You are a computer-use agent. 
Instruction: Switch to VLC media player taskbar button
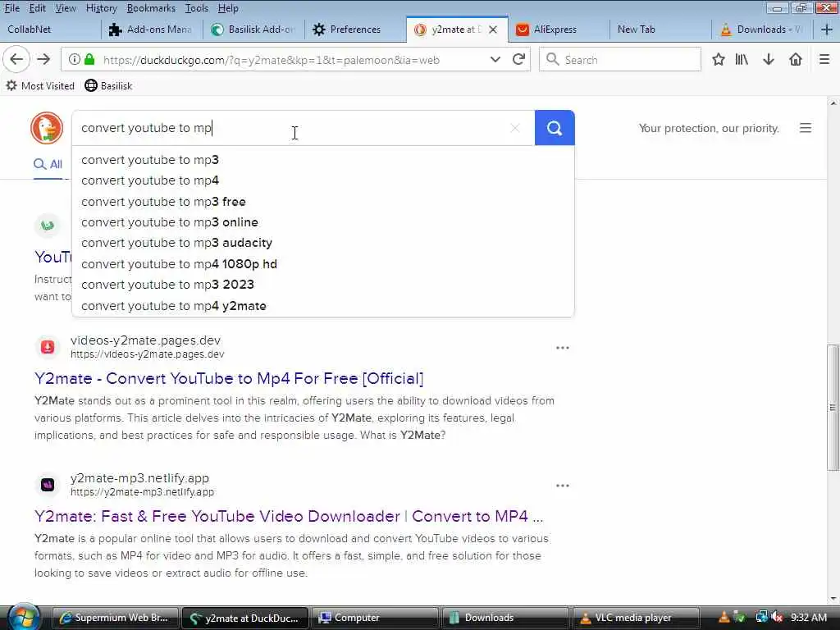(x=636, y=618)
